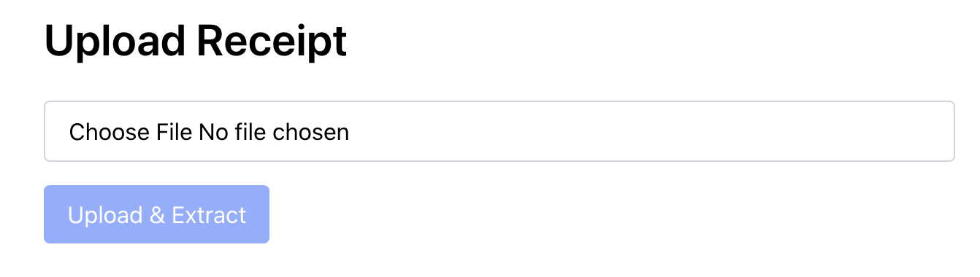Start receipt extraction with the blue button
The width and height of the screenshot is (980, 277).
(156, 214)
